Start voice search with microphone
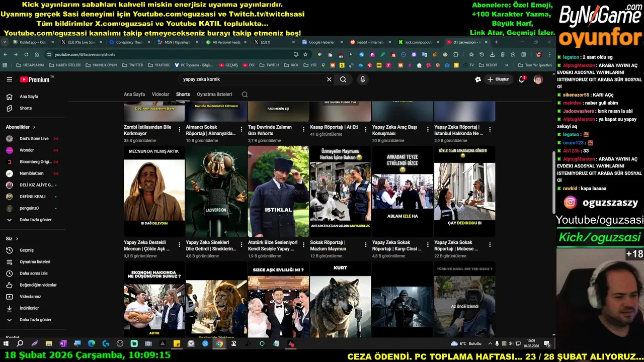The height and width of the screenshot is (362, 644). pos(362,79)
